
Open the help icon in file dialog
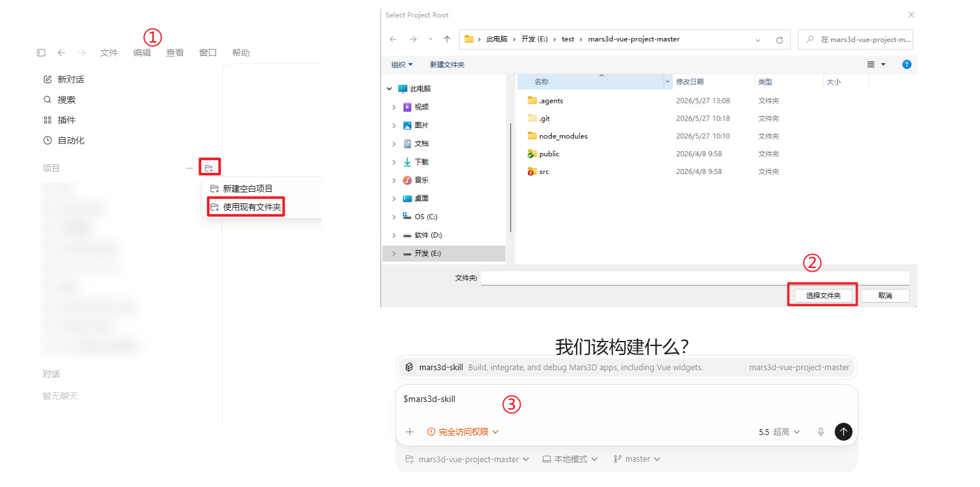coord(907,65)
